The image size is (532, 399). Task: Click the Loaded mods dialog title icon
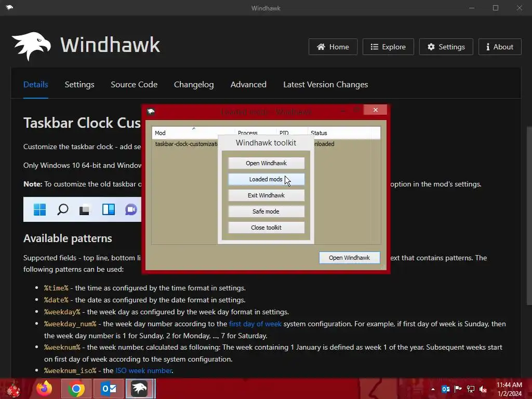[151, 112]
